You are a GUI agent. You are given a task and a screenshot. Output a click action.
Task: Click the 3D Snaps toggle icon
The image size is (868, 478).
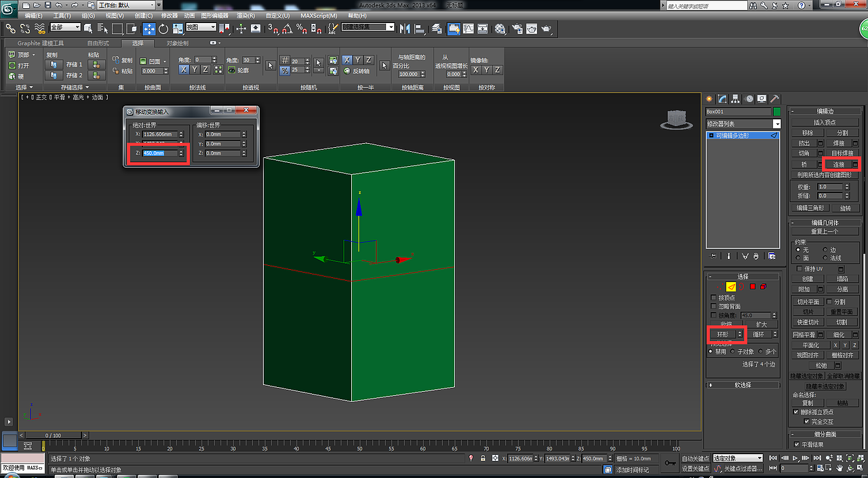click(273, 28)
